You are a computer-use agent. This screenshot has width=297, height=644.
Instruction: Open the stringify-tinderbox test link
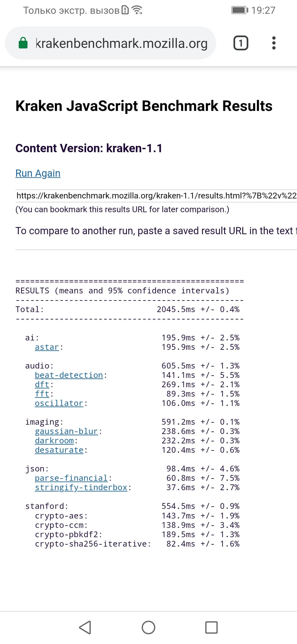click(x=81, y=488)
